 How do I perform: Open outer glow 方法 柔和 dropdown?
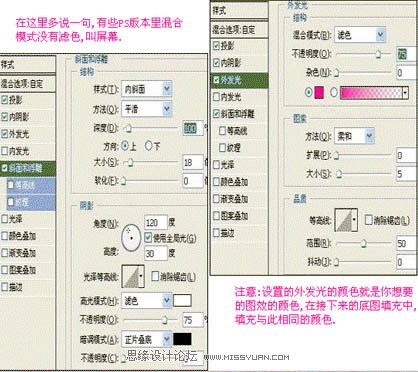[x=354, y=136]
